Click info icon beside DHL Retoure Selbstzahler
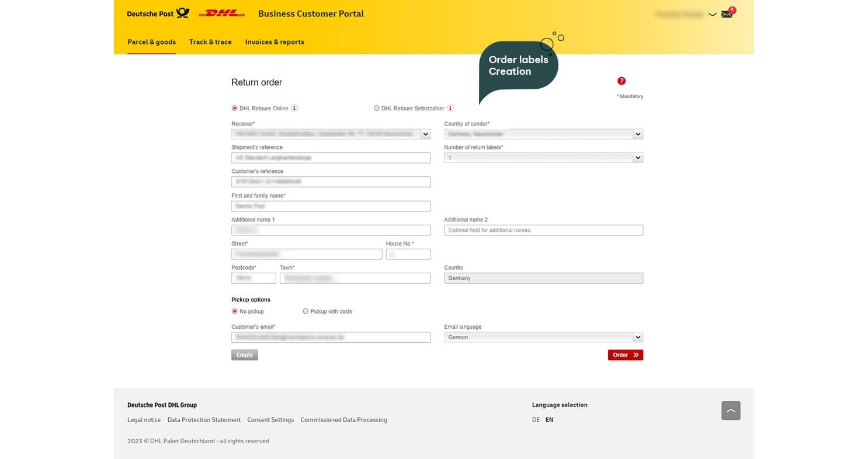 click(450, 108)
